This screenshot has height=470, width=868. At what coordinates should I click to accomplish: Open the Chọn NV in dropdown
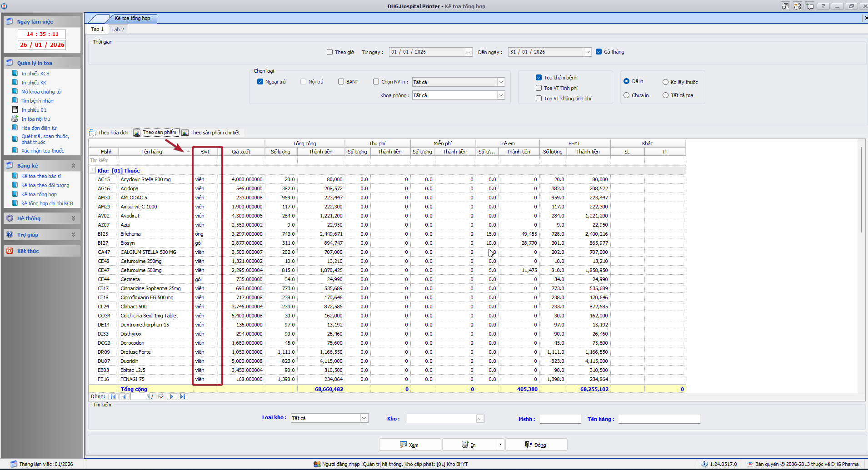tap(501, 82)
